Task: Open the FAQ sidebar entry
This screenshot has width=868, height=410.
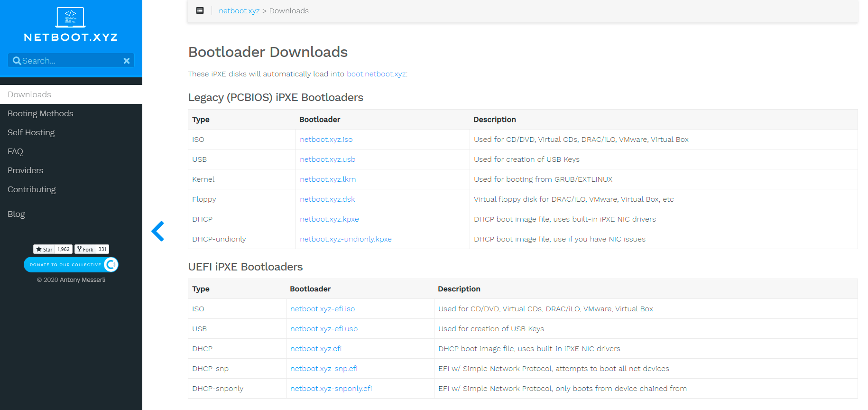Action: tap(71, 151)
